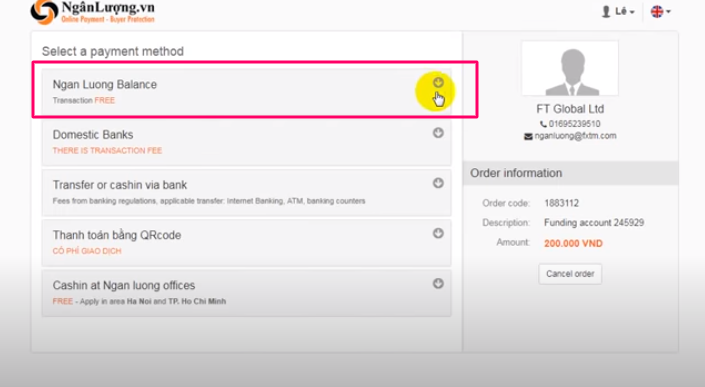This screenshot has height=387, width=705.
Task: Click the Transaction FREE label
Action: click(84, 100)
